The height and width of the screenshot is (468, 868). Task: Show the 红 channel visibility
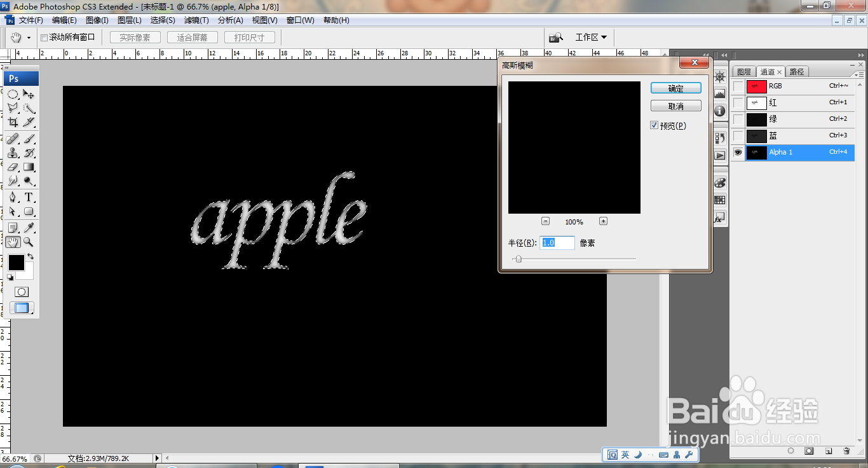pyautogui.click(x=738, y=102)
